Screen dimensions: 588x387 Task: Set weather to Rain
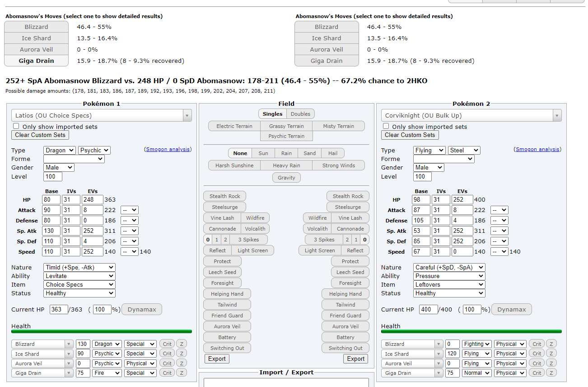[286, 153]
